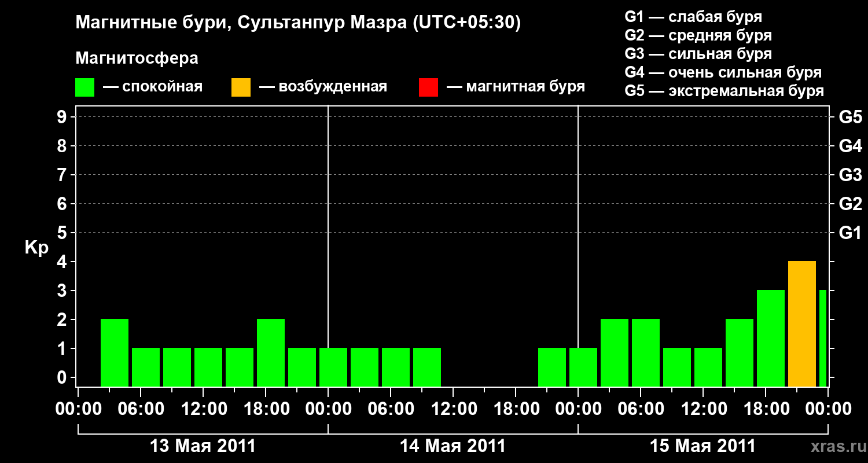Click the '— спокойная' legend label
The width and height of the screenshot is (868, 463).
point(153,87)
